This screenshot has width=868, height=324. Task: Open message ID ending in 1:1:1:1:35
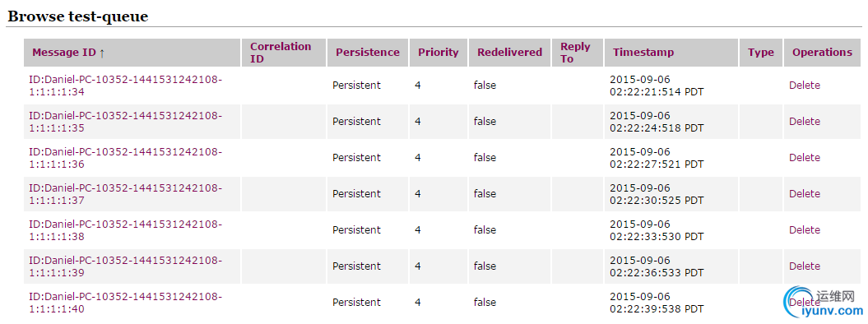tap(125, 122)
